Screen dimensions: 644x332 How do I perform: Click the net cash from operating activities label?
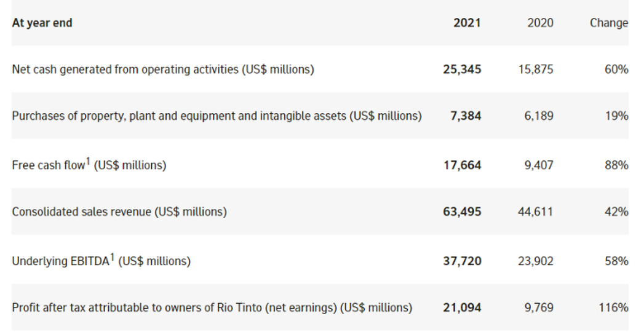[x=163, y=69]
